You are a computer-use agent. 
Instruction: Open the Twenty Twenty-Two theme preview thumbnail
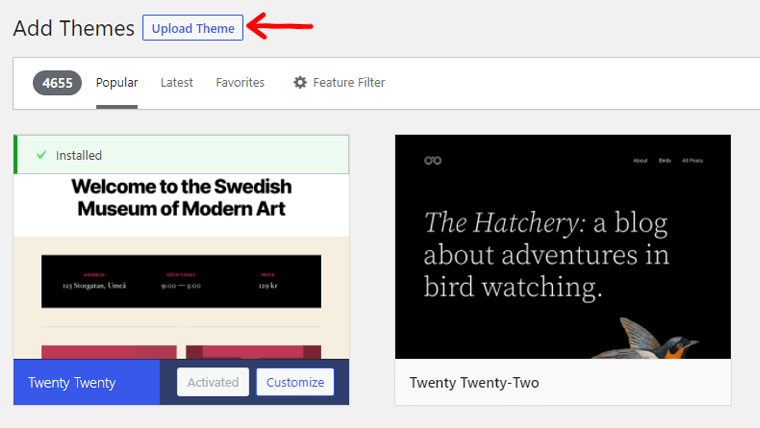pyautogui.click(x=563, y=247)
